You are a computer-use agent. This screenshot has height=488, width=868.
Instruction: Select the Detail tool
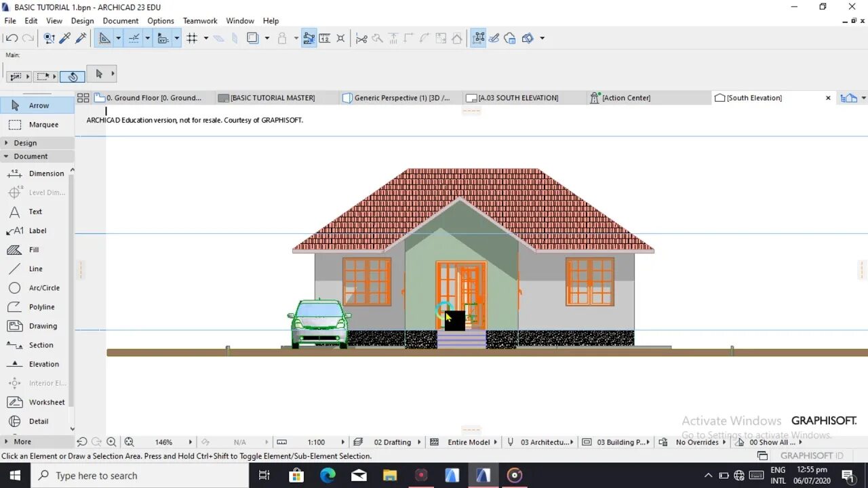(35, 421)
